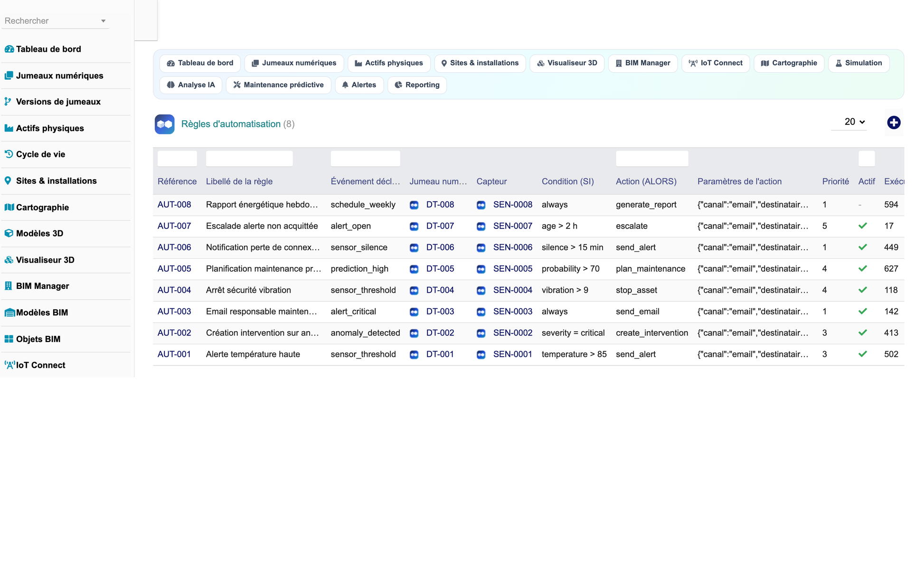The width and height of the screenshot is (924, 572).
Task: Click the Modèles BIM warehouse icon
Action: pos(9,313)
